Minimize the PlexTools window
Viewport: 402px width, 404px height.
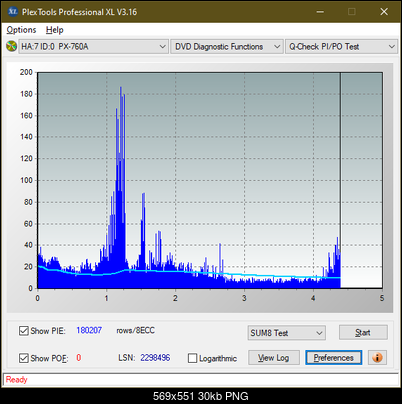[320, 12]
